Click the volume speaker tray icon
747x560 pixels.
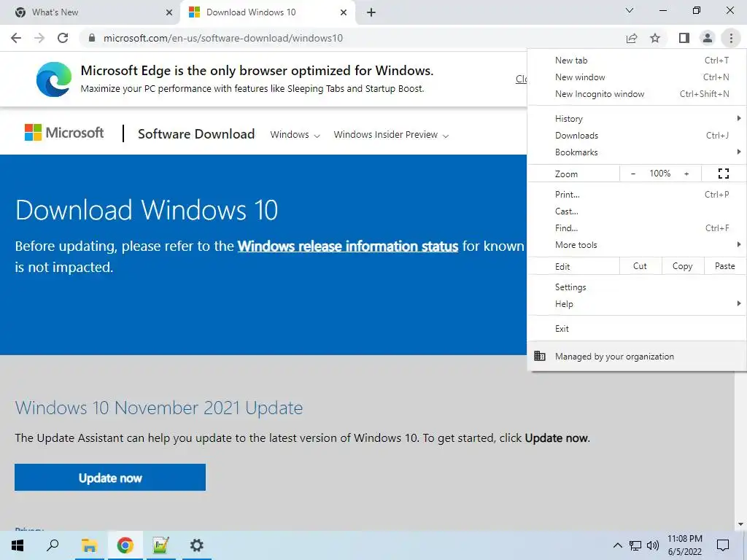click(653, 545)
